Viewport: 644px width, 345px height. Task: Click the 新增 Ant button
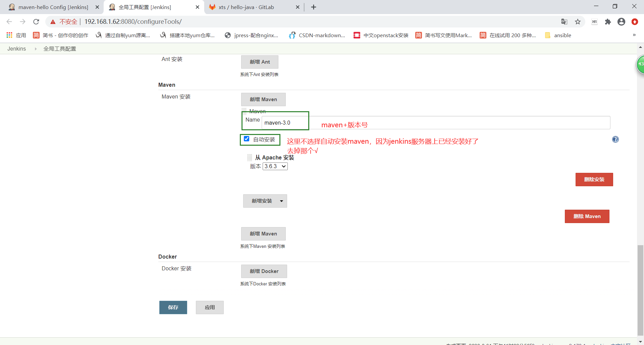tap(260, 62)
